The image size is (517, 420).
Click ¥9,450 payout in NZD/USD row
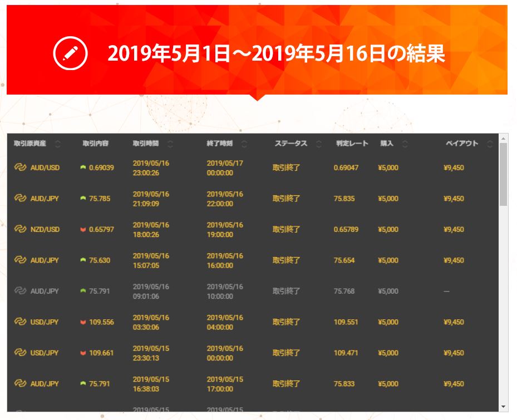(454, 229)
